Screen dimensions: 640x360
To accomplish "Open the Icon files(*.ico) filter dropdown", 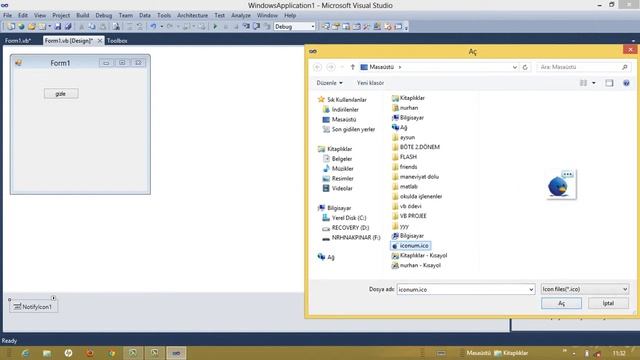I will coord(584,289).
